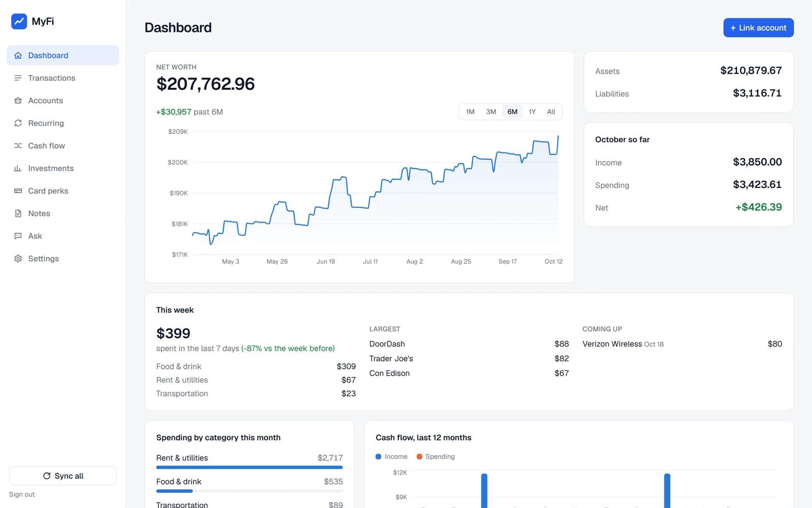Click the This week Transportation row
812x508 pixels.
coord(256,394)
